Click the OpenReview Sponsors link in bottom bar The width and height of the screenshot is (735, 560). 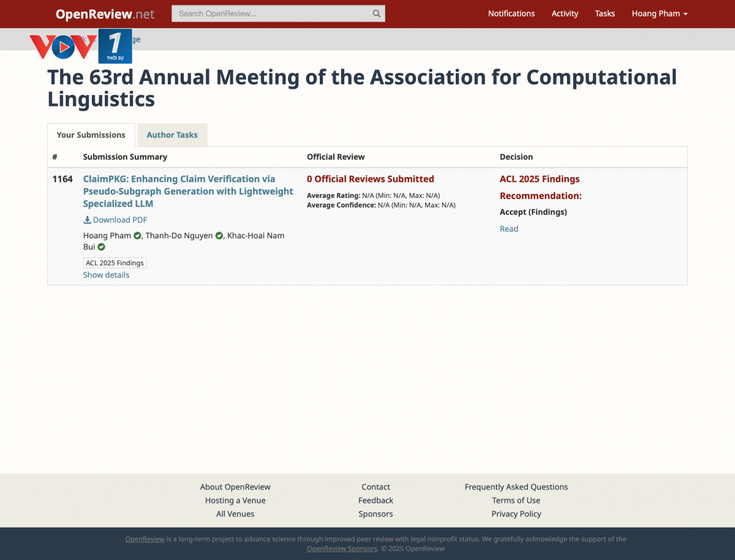(x=342, y=549)
